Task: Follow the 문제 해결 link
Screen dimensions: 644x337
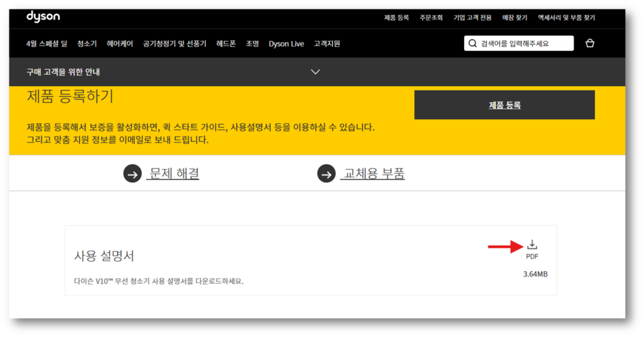Action: (174, 174)
